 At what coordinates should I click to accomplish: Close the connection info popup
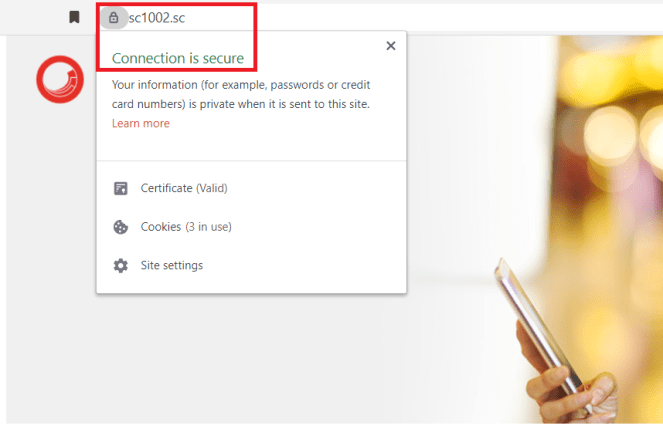click(x=391, y=46)
